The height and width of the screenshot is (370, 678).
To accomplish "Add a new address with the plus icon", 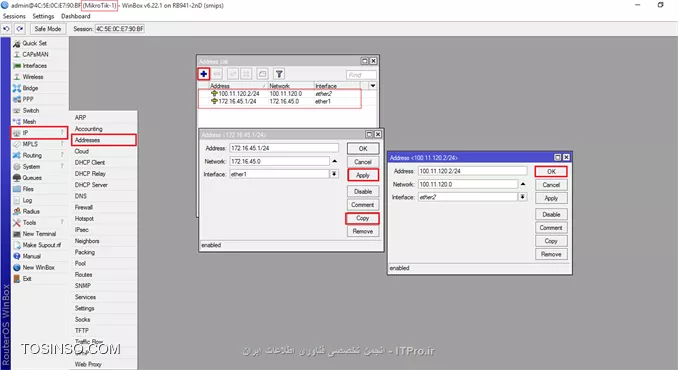I will point(204,74).
